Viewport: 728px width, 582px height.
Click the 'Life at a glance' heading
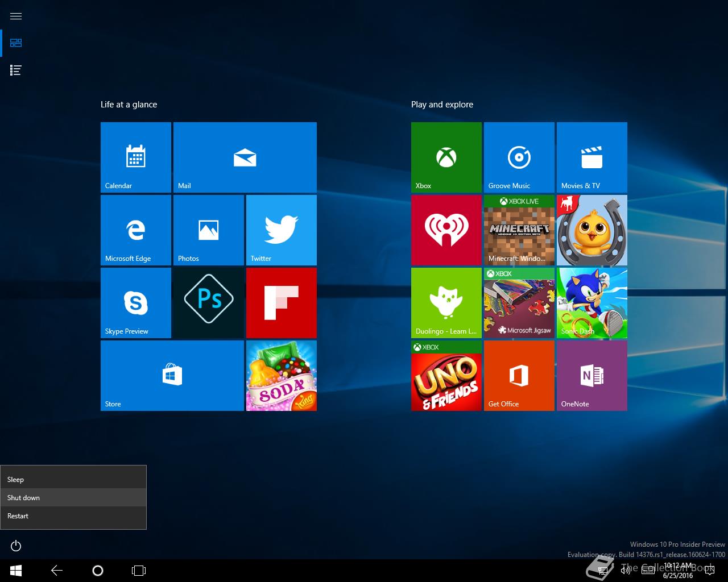click(129, 105)
